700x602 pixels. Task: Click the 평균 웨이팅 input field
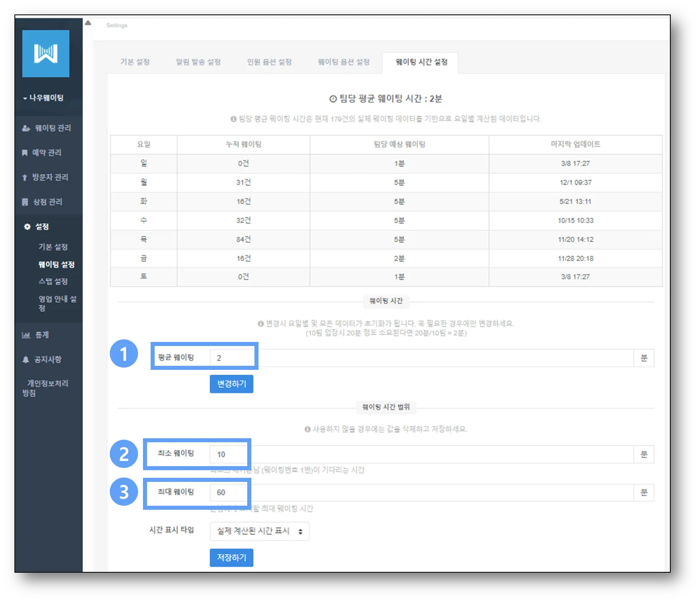pos(422,358)
